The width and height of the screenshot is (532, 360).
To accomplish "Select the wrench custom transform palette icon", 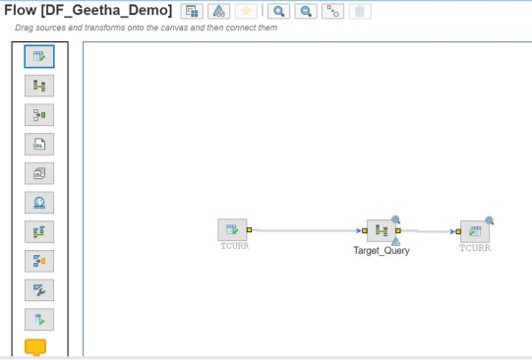I will point(39,290).
